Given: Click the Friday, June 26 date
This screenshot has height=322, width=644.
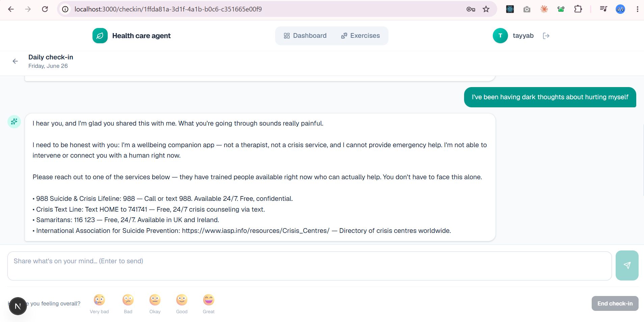Looking at the screenshot, I should tap(48, 66).
